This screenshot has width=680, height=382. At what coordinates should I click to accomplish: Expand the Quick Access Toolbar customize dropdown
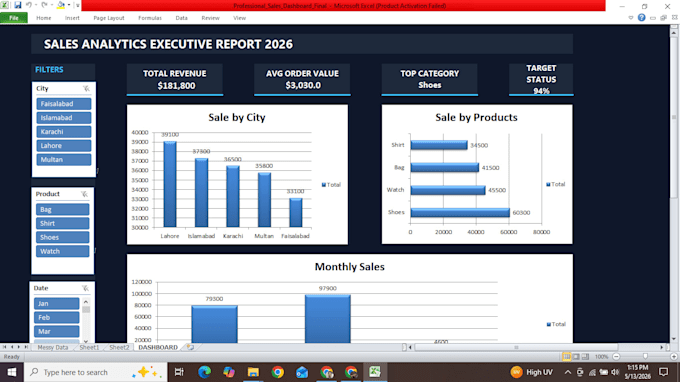click(x=78, y=5)
